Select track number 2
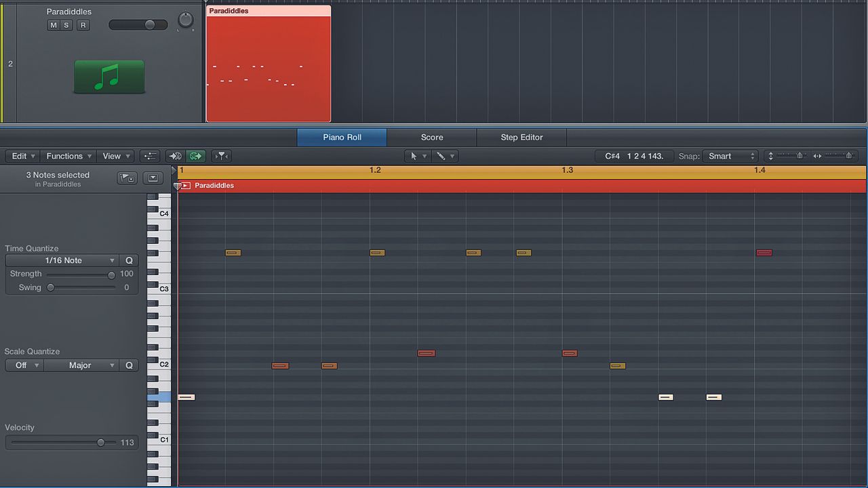 [x=10, y=64]
